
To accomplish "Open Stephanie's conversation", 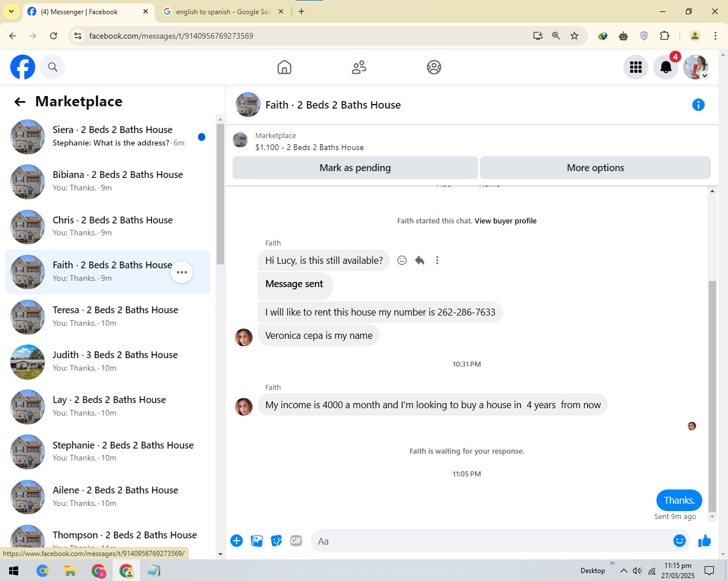I will (108, 452).
